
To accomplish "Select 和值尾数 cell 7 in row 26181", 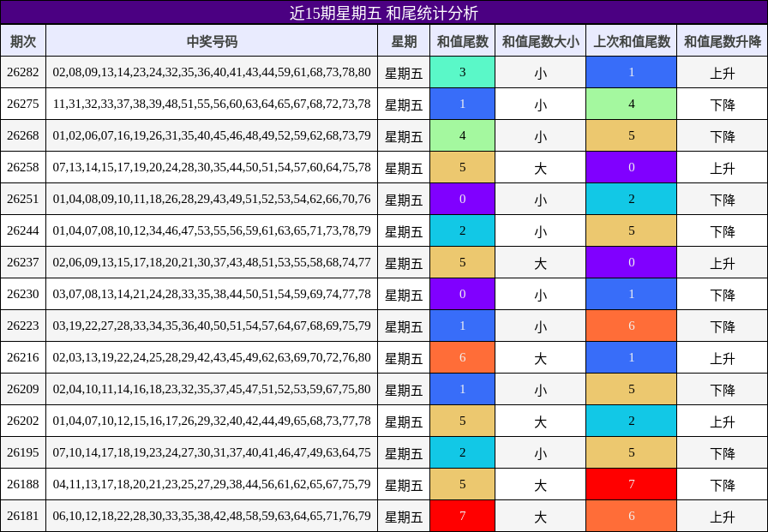I will (462, 516).
